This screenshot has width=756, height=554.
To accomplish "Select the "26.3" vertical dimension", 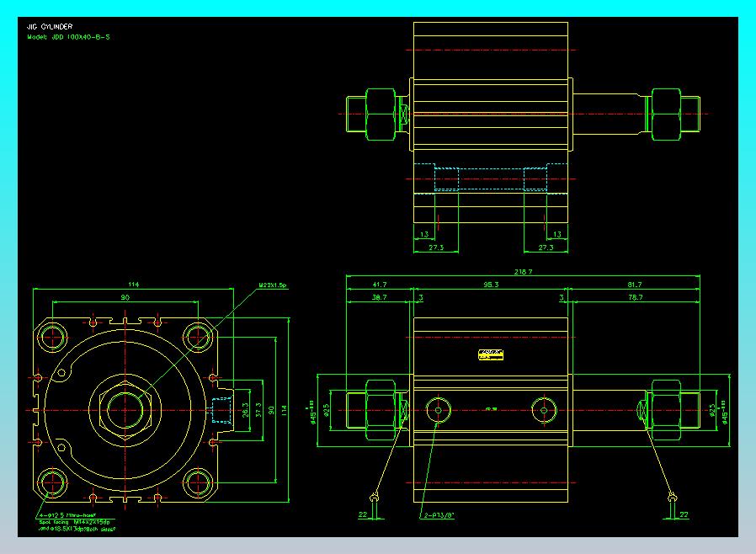I will click(x=246, y=410).
